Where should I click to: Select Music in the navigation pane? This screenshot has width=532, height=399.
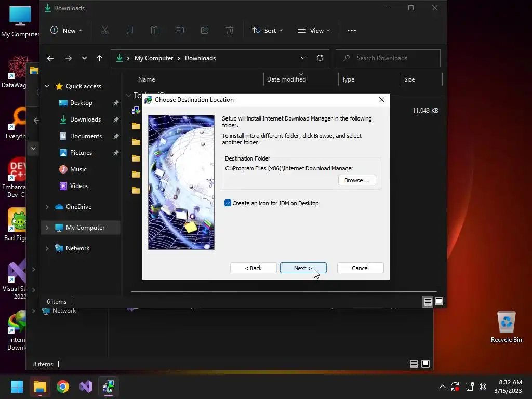78,169
